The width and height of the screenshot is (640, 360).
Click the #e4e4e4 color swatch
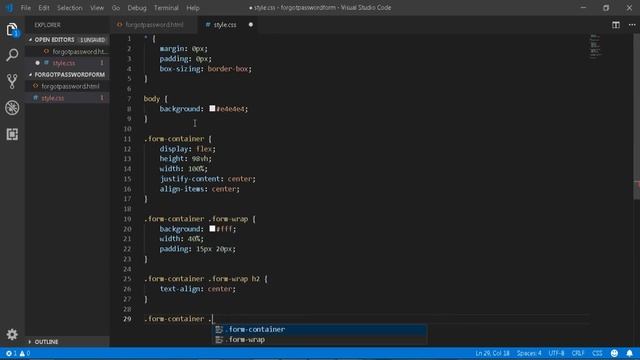(212, 109)
